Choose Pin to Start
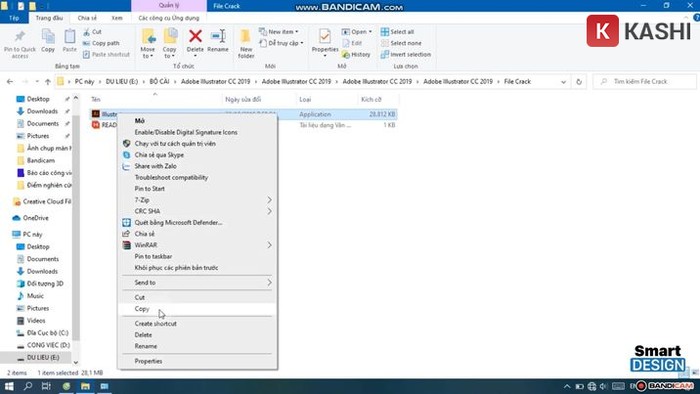 [x=197, y=189]
